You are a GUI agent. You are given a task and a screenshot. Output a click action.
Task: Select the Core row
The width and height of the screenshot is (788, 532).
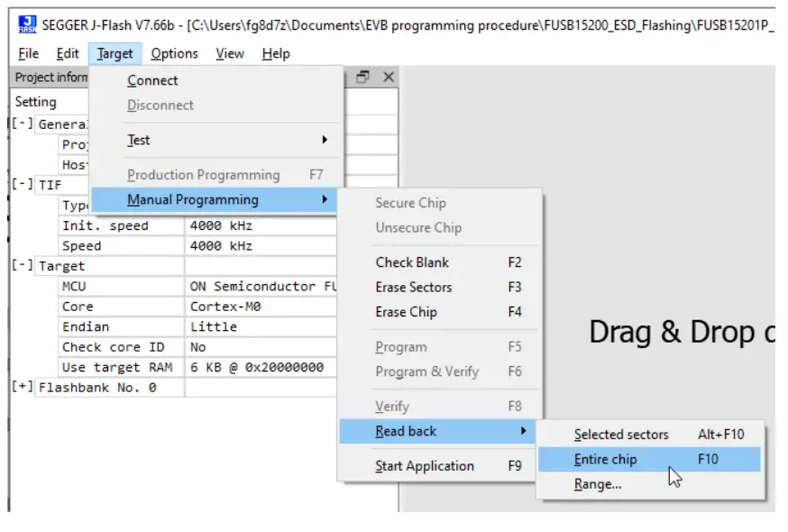click(197, 307)
